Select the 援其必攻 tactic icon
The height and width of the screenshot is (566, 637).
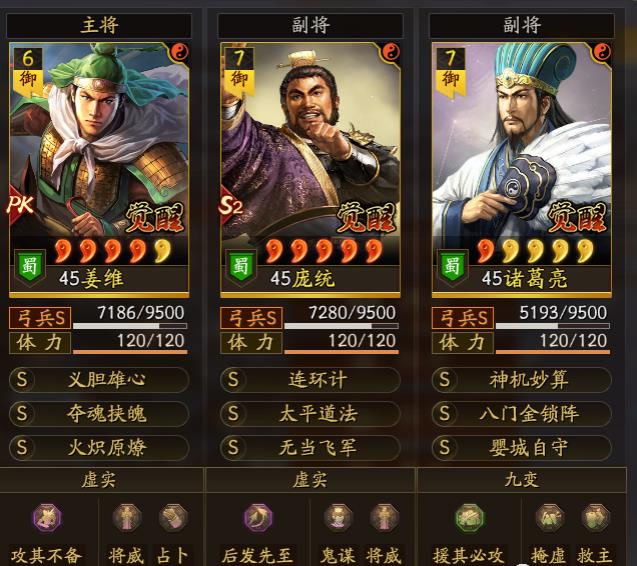469,518
